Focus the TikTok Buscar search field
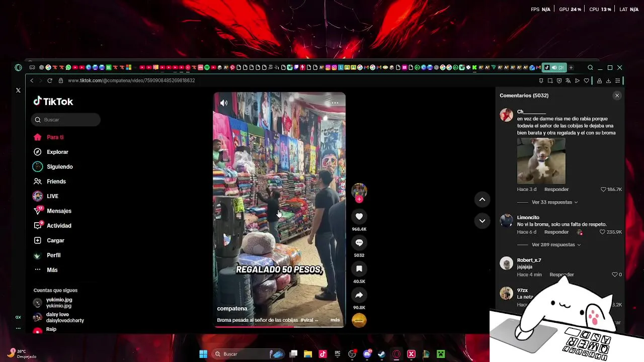 click(66, 120)
